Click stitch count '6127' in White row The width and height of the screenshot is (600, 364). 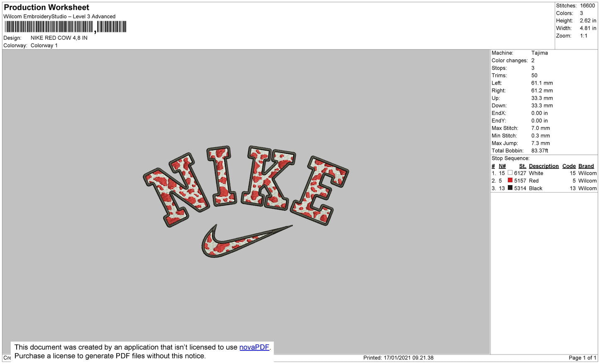[x=520, y=173]
